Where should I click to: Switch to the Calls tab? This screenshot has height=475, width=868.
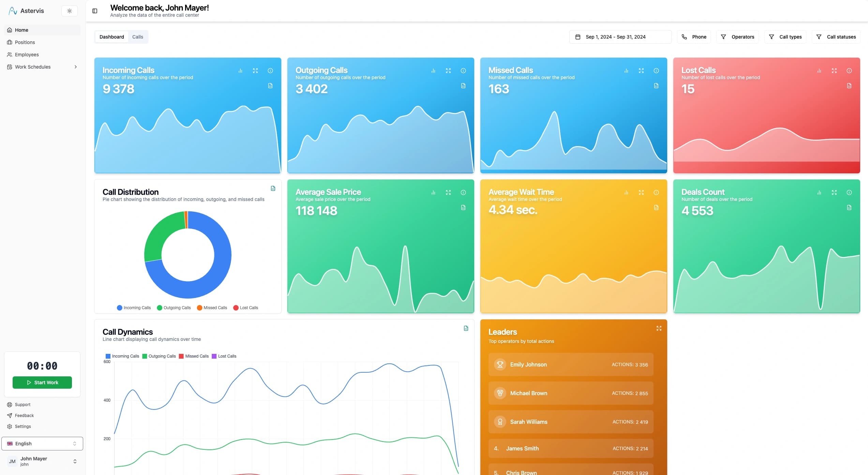(137, 37)
